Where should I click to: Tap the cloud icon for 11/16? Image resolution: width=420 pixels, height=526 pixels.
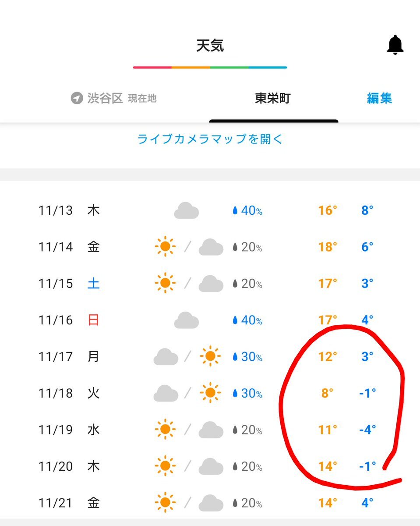point(187,320)
